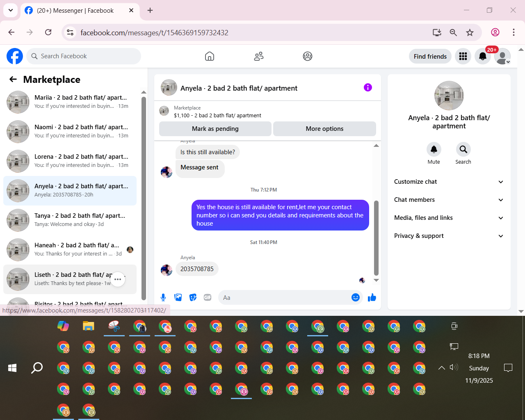525x420 pixels.
Task: Expand the Privacy & support section
Action: click(x=449, y=236)
